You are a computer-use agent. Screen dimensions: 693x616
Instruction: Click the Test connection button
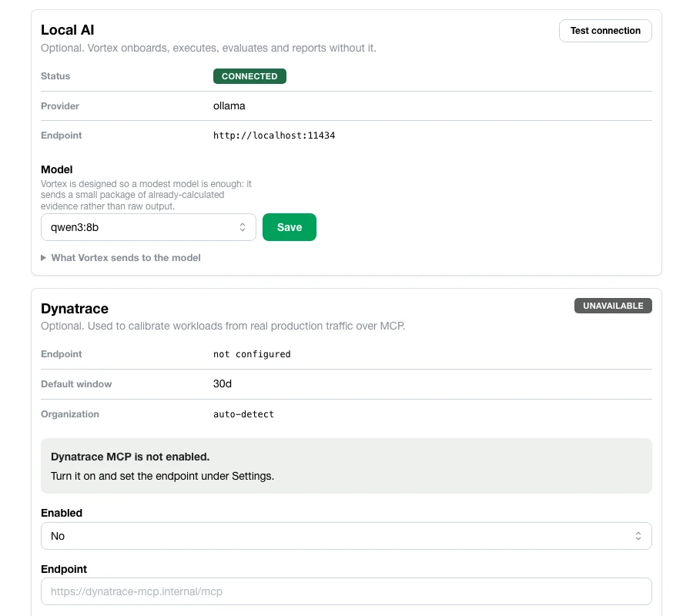[605, 31]
